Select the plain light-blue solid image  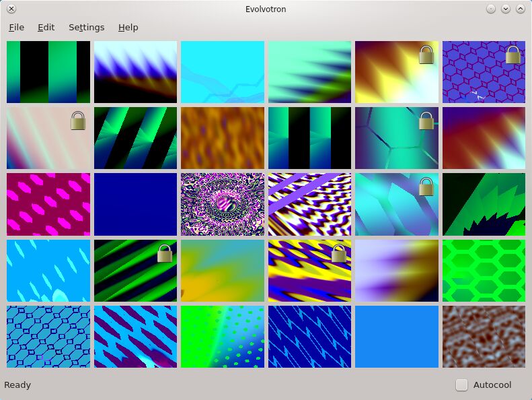[x=397, y=337]
